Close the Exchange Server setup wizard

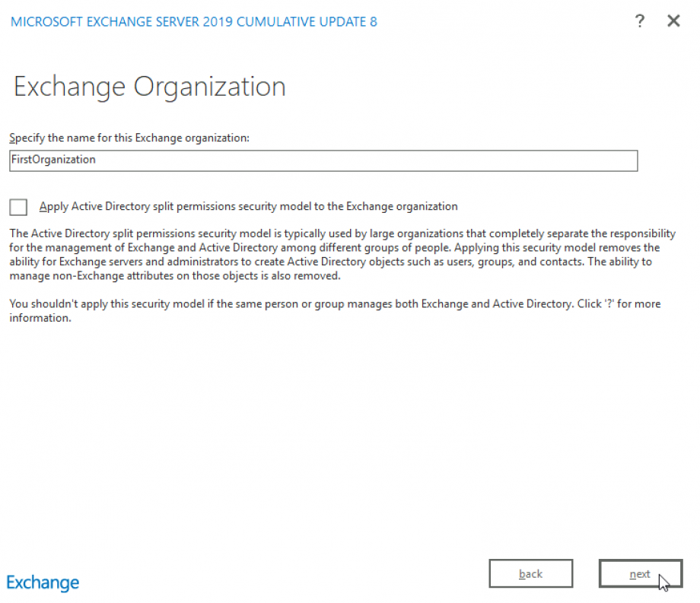(673, 21)
